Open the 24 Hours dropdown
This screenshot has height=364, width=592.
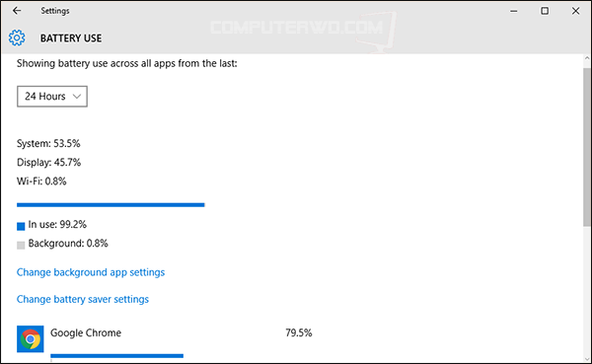tap(52, 97)
